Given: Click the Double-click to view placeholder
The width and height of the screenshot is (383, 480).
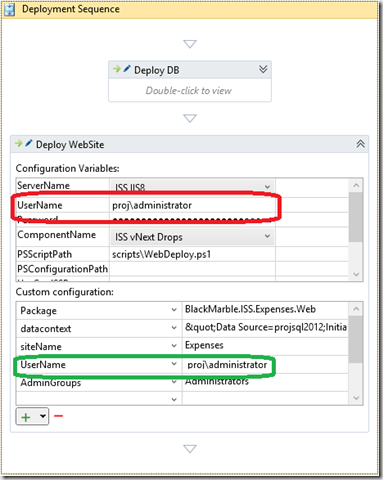Looking at the screenshot, I should (x=189, y=91).
